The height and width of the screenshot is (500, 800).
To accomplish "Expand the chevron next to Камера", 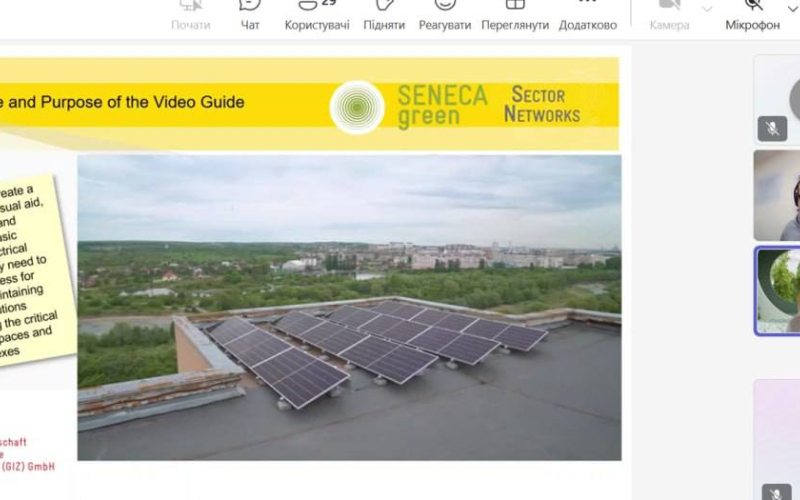I will pos(707,9).
